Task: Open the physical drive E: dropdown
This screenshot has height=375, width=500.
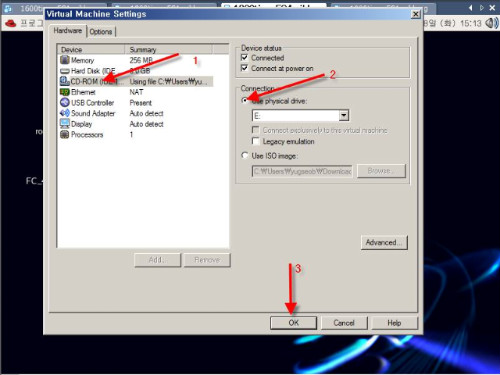Action: pos(344,115)
